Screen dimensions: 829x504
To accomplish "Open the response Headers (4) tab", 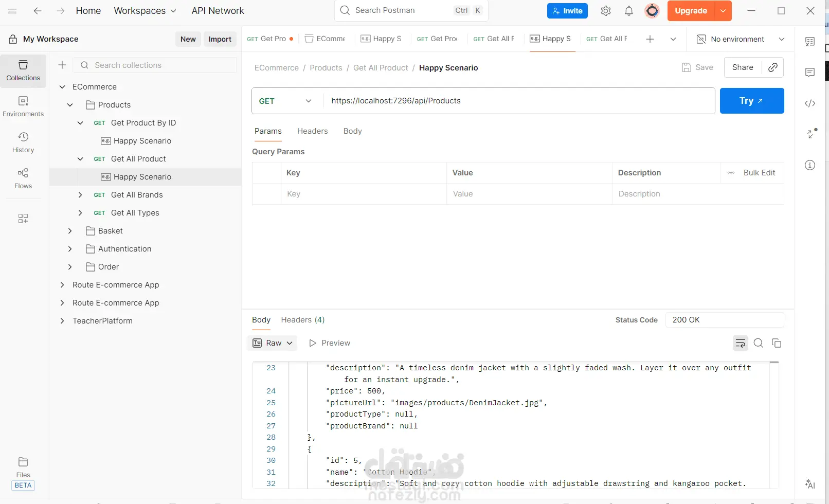I will [x=303, y=320].
